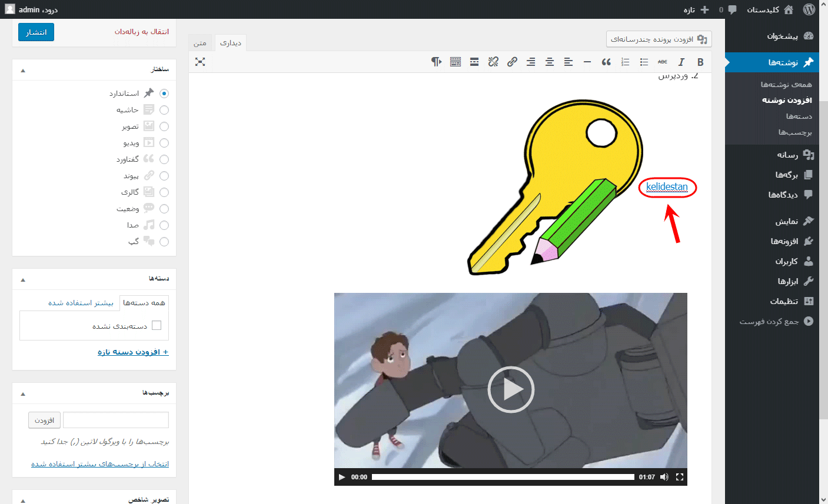
Task: Collapse the دسته‌ها categories panel
Action: coord(23,279)
